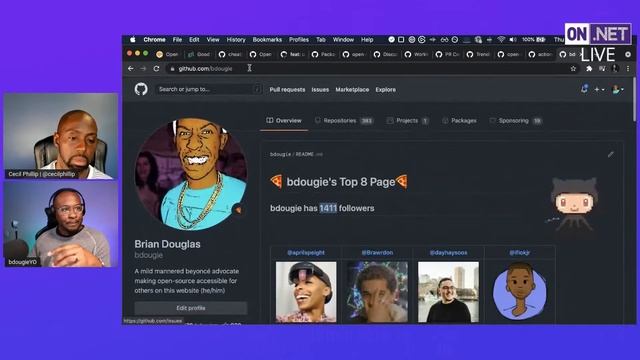Open the Chrome application menu
Image resolution: width=640 pixels, height=360 pixels.
pos(154,40)
